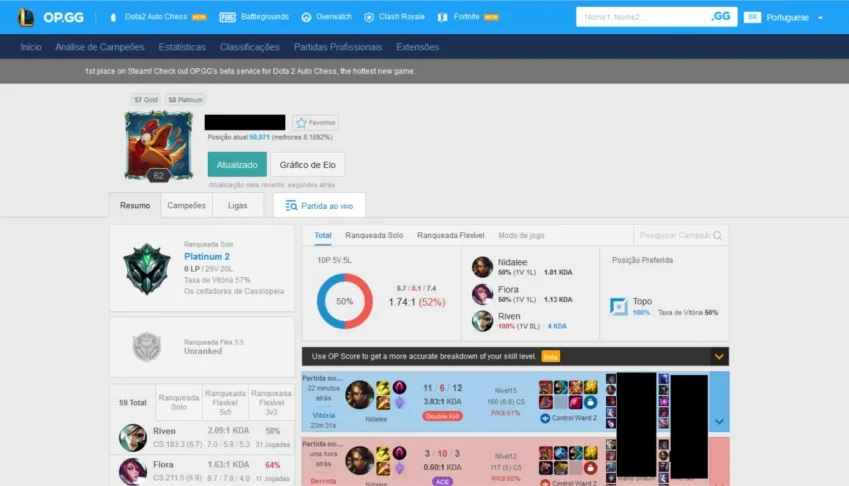The image size is (849, 486).
Task: Click the keystone rune icon in victory match
Action: pos(400,387)
